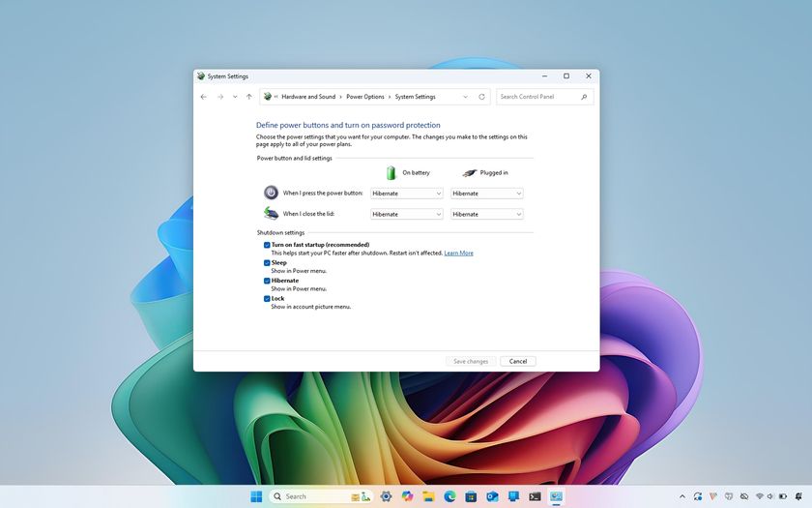Maximize the System Settings window
Screen dimensions: 812x508
click(x=566, y=76)
